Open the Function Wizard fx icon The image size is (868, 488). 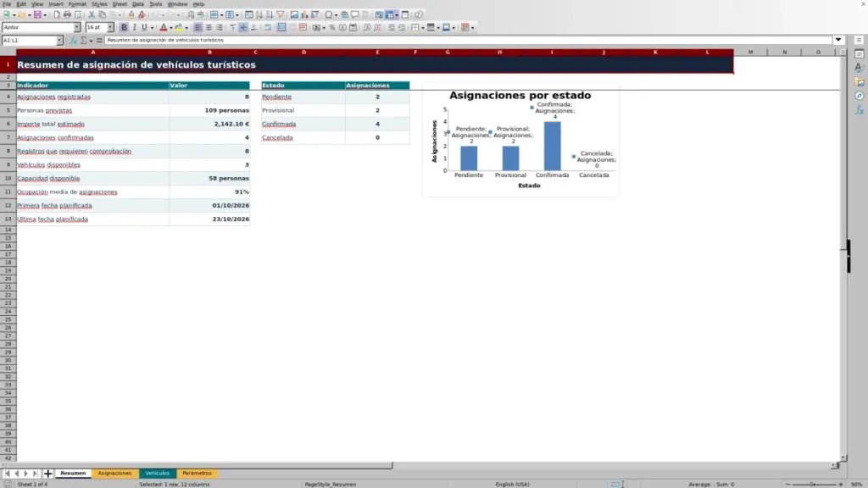pyautogui.click(x=73, y=41)
